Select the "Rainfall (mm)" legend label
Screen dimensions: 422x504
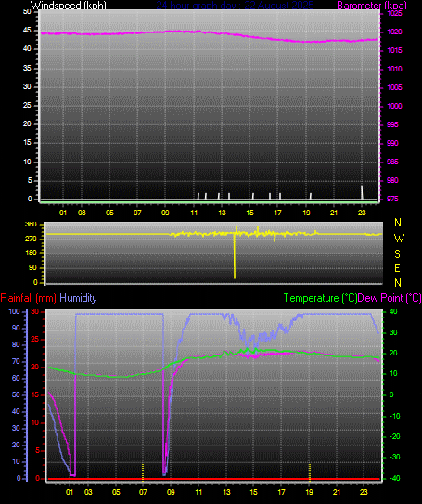tap(28, 298)
